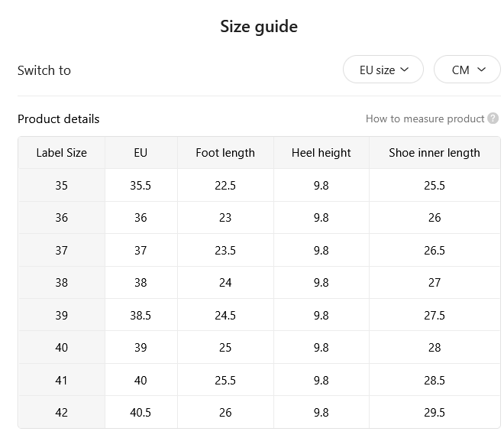Click the question mark help icon
504x438 pixels.
[493, 118]
